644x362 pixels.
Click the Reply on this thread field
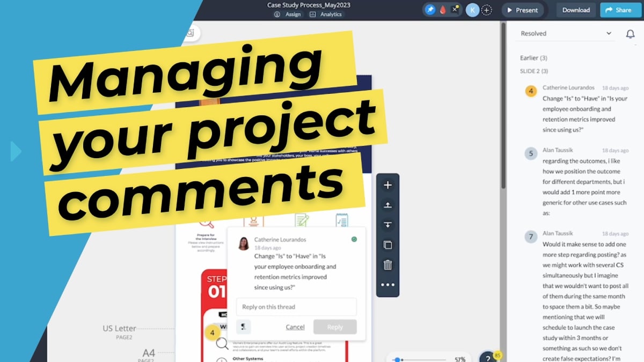pos(296,307)
